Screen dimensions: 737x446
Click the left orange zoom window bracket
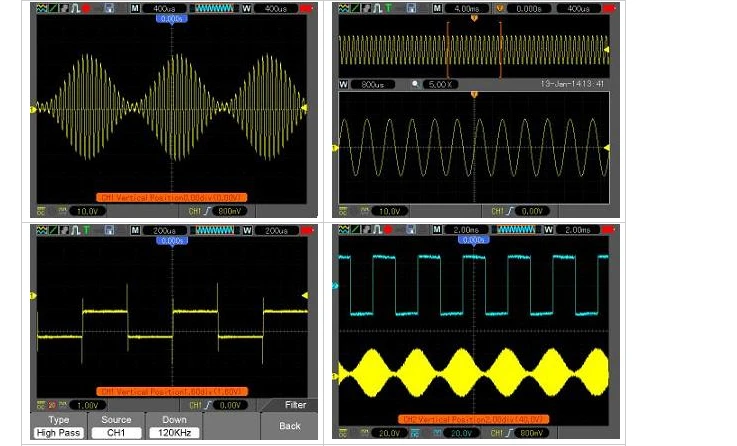447,49
